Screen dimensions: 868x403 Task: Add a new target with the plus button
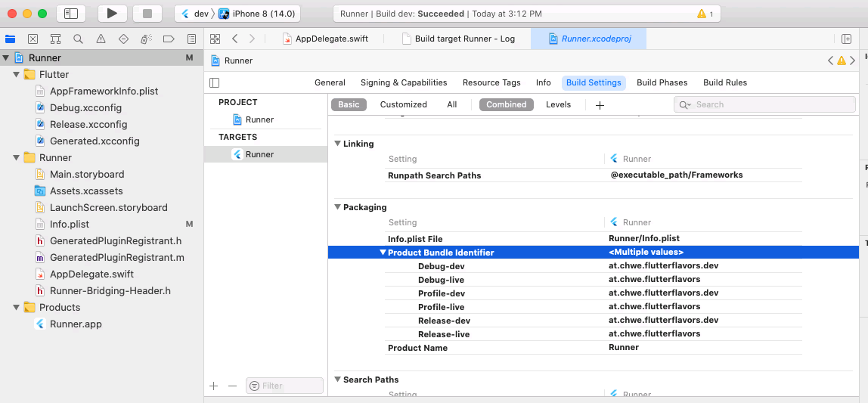coord(214,386)
